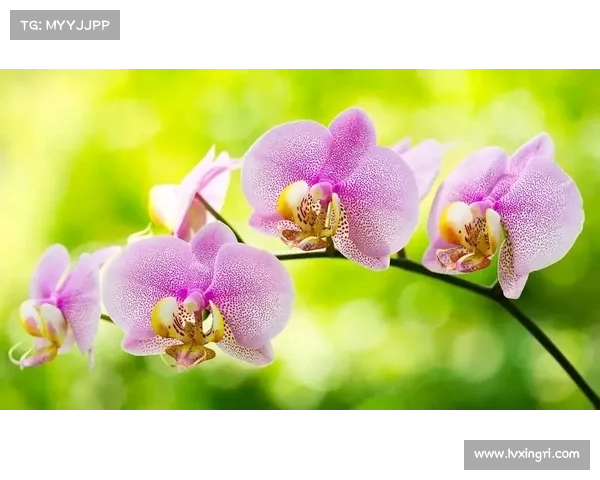Click the TG: MYYJJPP label
This screenshot has height=480, width=600.
(x=65, y=25)
